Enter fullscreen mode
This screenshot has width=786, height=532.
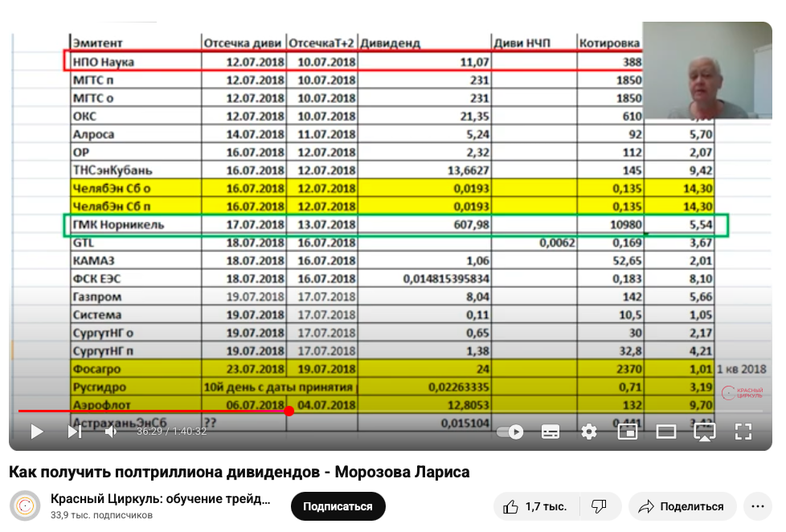click(743, 432)
